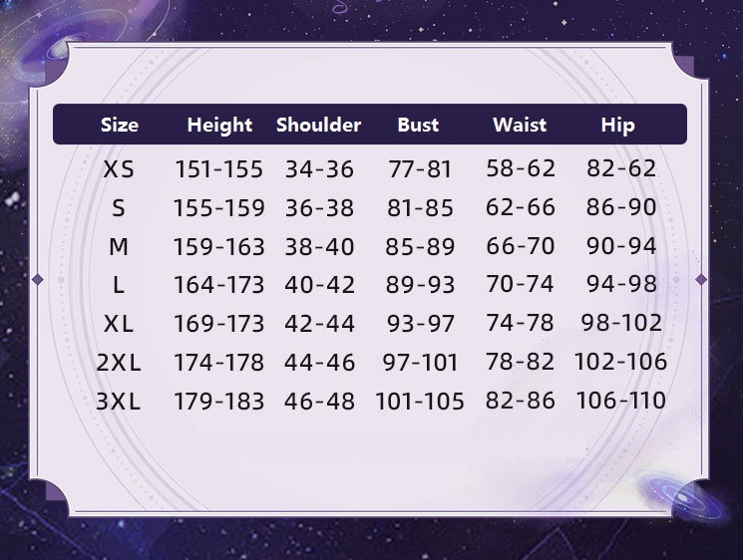Select hip value "94-98"

pyautogui.click(x=621, y=284)
